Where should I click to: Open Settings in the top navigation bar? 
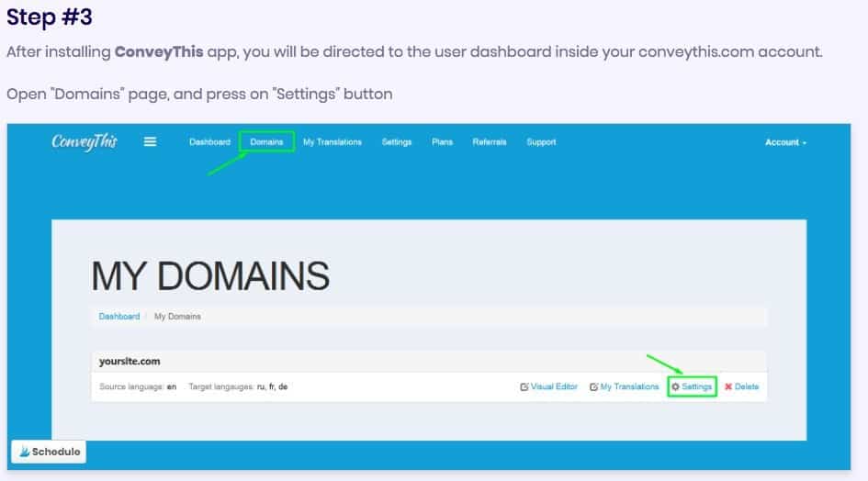tap(397, 142)
